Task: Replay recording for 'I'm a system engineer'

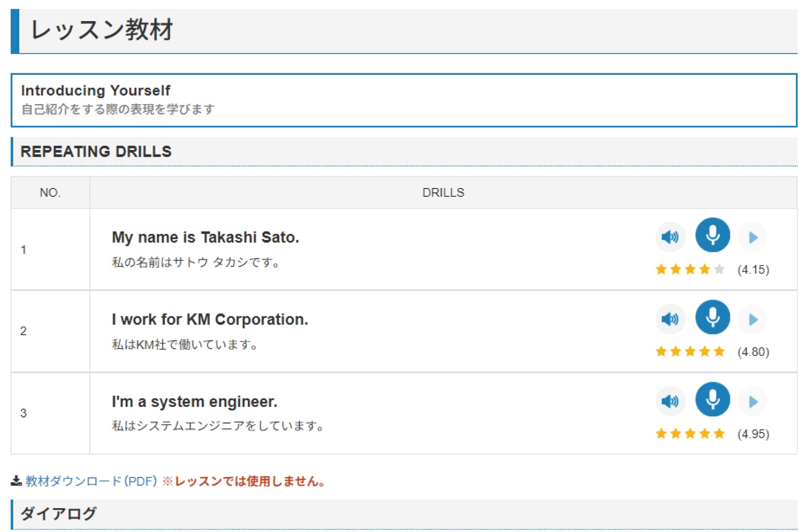Action: pos(753,401)
